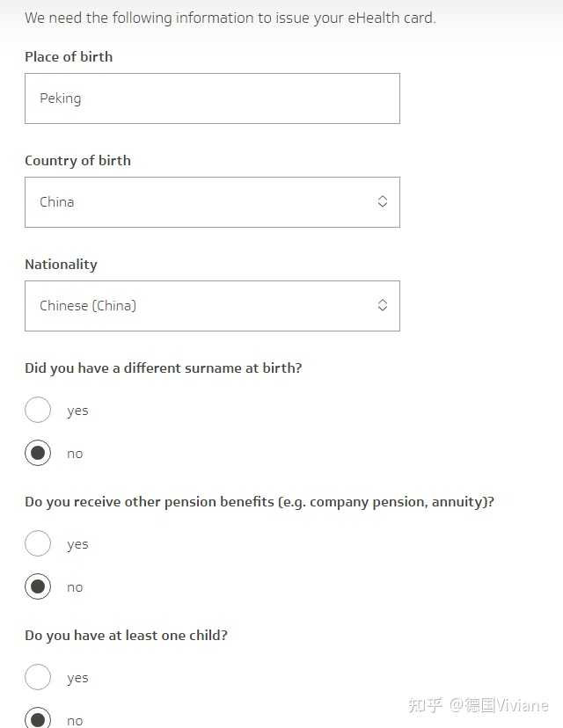Click the 'Nationality' field label
563x728 pixels.
coord(61,265)
